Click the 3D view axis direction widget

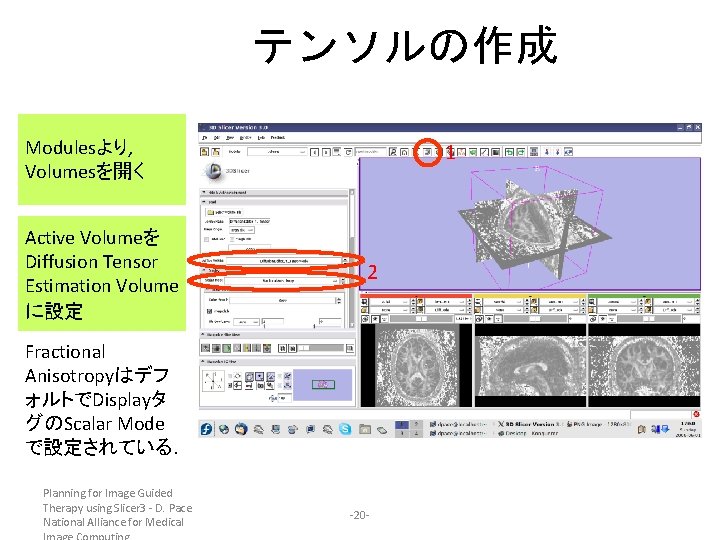tap(214, 381)
